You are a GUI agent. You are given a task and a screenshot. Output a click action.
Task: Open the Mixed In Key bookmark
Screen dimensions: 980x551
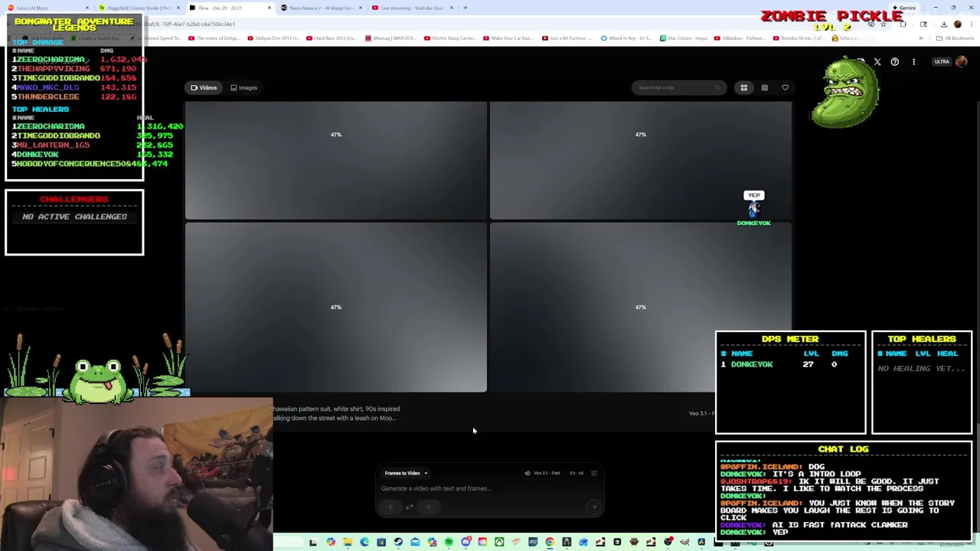(x=626, y=37)
